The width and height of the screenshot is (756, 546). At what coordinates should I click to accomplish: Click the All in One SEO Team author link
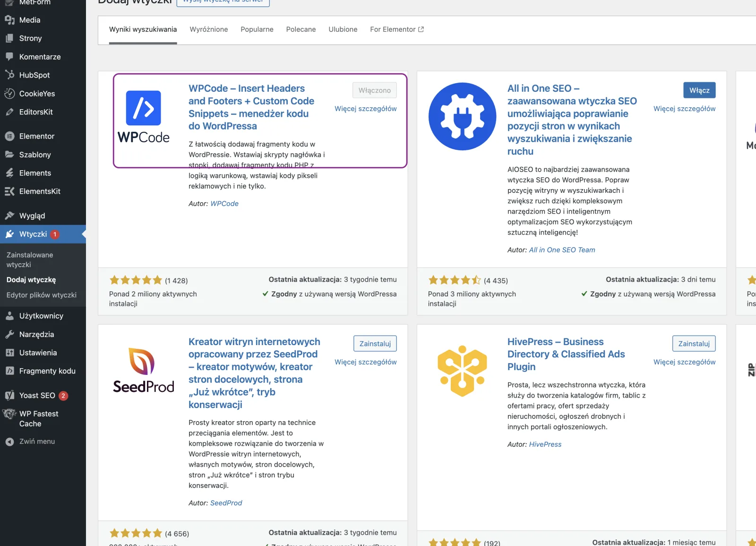click(x=562, y=250)
